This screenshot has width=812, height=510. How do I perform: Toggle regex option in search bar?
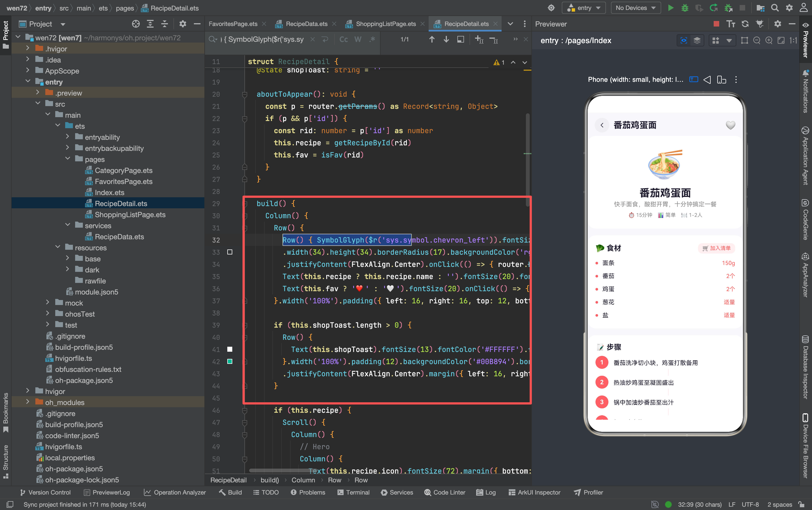click(x=372, y=40)
